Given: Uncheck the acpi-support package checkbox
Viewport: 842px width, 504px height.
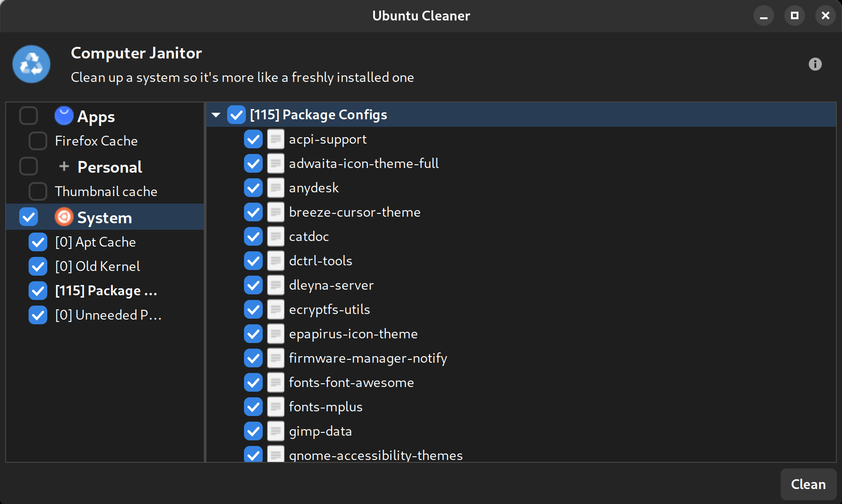Looking at the screenshot, I should [x=253, y=139].
